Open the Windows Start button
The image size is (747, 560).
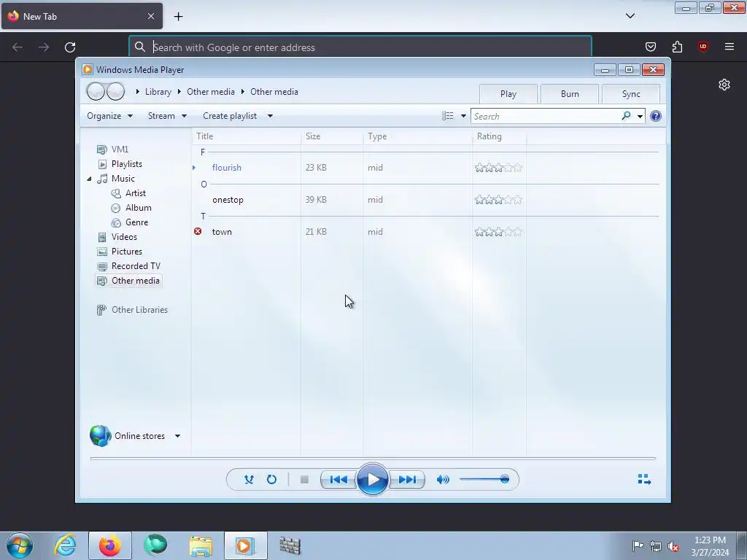(20, 545)
